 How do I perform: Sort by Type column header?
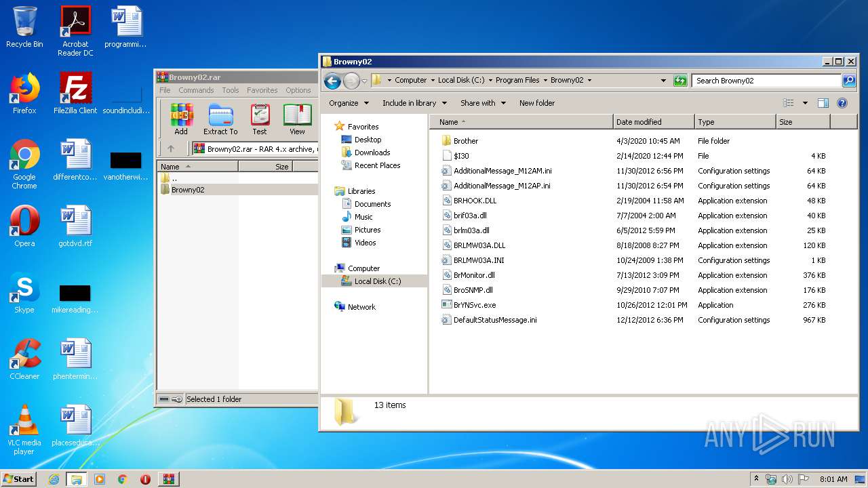click(x=735, y=122)
